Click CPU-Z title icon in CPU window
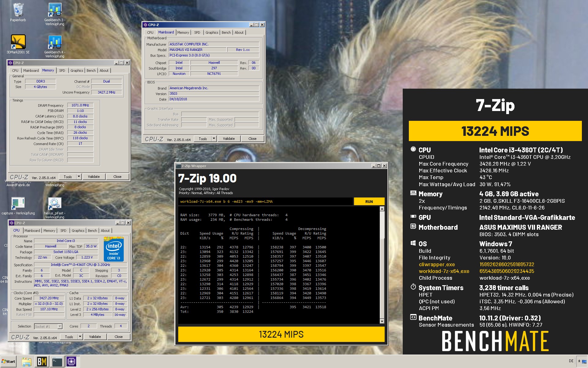Screen dimensions: 588x368 (11, 223)
